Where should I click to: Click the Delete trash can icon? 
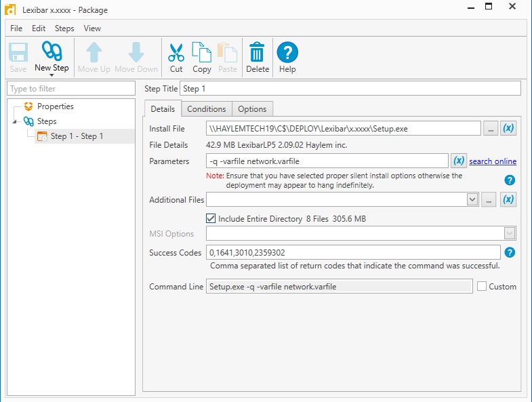258,53
